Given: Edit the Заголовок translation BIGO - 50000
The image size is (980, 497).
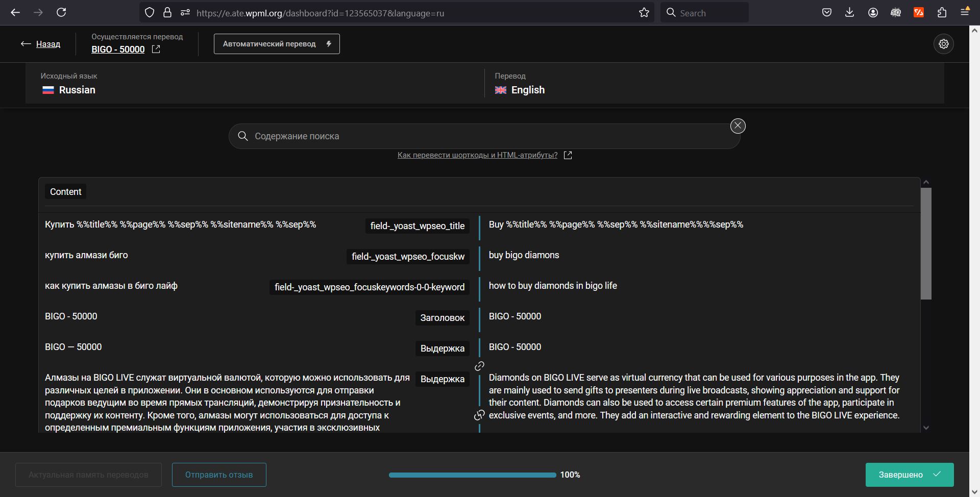Looking at the screenshot, I should (x=514, y=316).
